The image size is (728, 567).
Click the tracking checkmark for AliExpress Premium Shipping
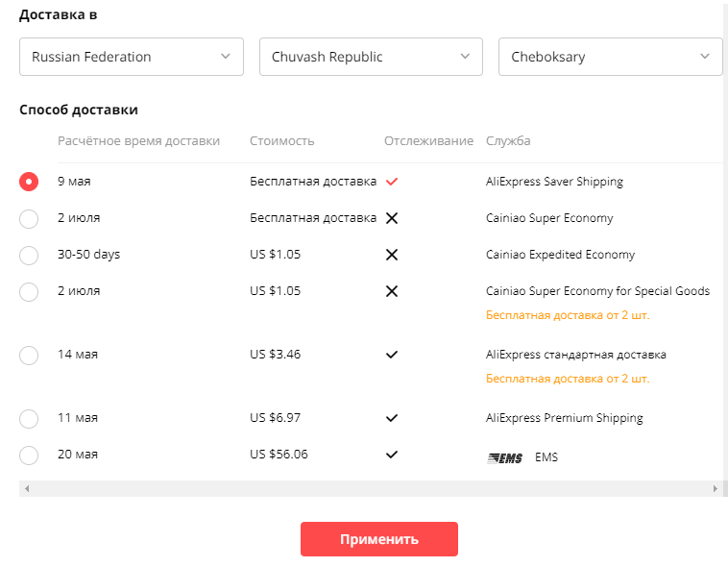[391, 418]
